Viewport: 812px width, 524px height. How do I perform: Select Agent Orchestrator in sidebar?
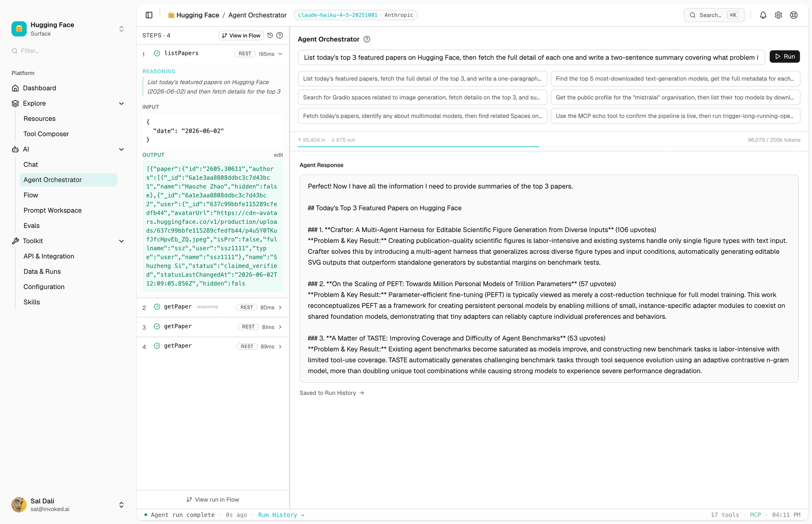point(69,180)
